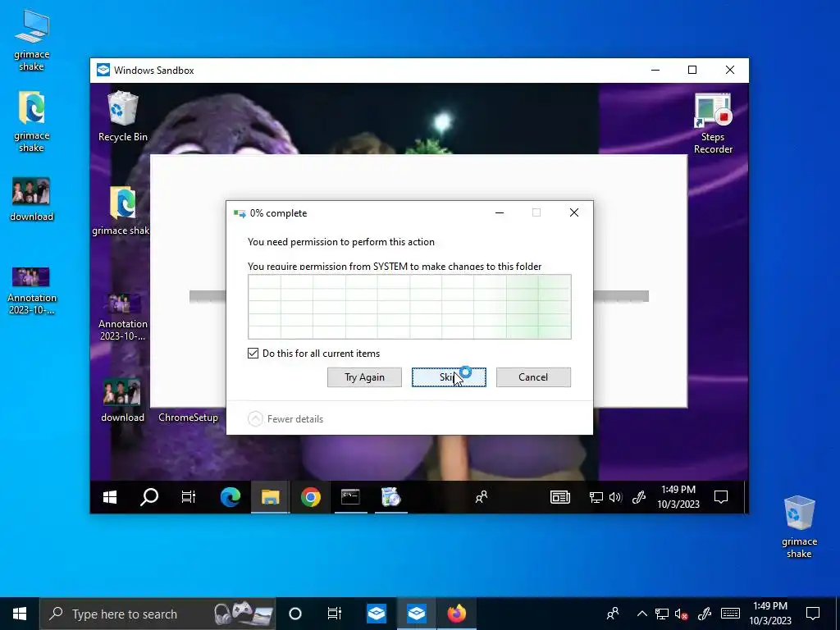Screen dimensions: 840x630
Task: Click the Sandbox clock showing 1:49 PM
Action: pyautogui.click(x=678, y=496)
